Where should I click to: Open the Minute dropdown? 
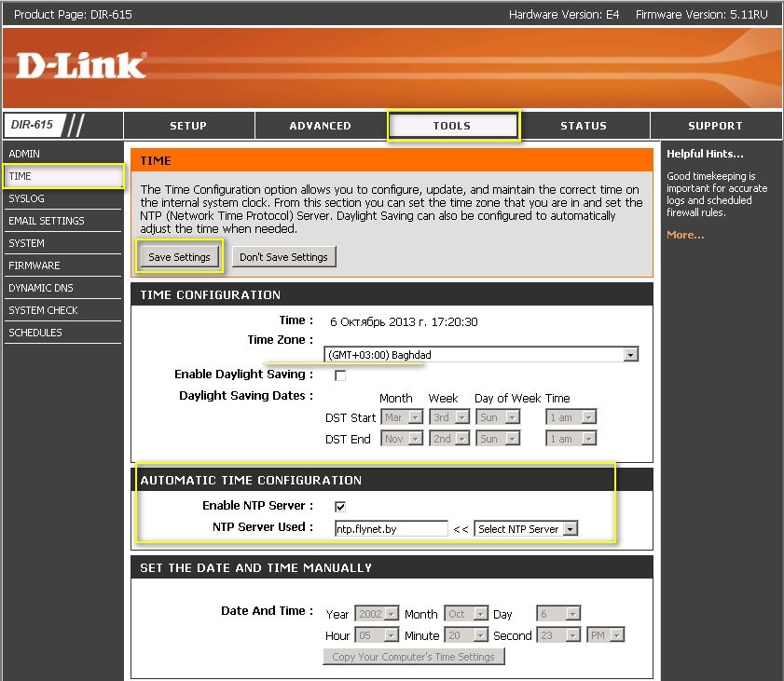[x=466, y=635]
